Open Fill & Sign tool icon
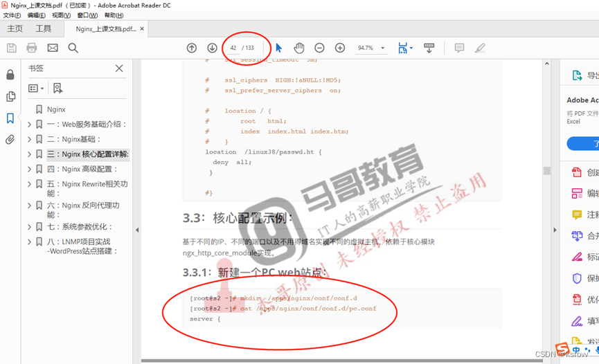 (x=576, y=321)
